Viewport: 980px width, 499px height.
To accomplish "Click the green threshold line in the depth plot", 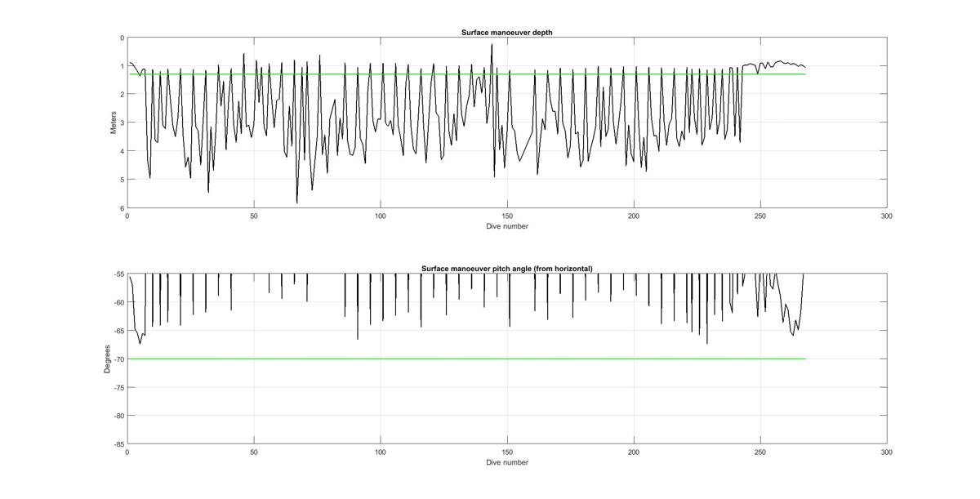I will 466,74.
